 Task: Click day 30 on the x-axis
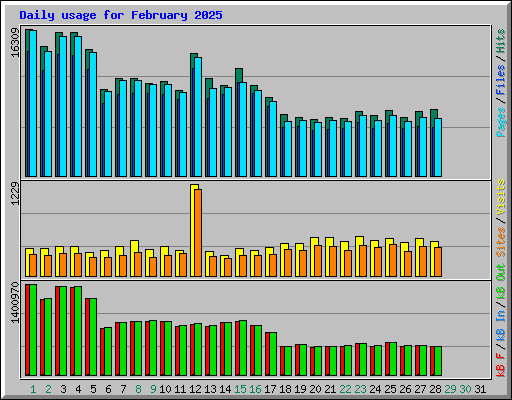click(x=465, y=389)
